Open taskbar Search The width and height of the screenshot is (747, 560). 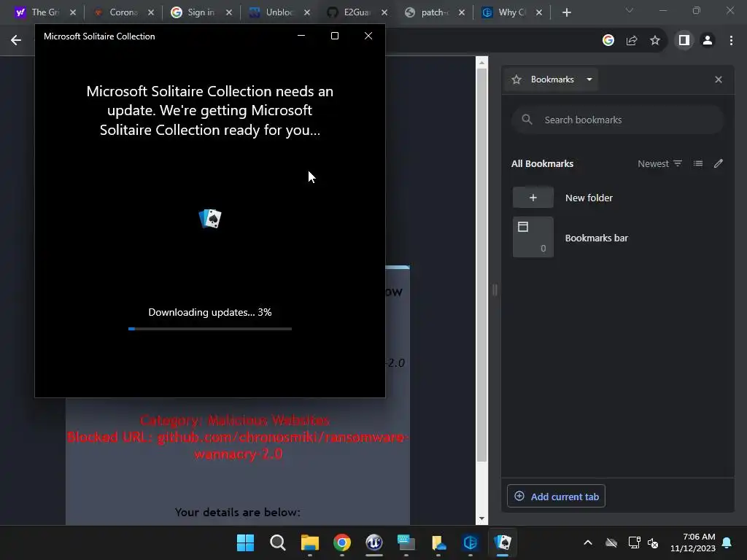pos(278,542)
